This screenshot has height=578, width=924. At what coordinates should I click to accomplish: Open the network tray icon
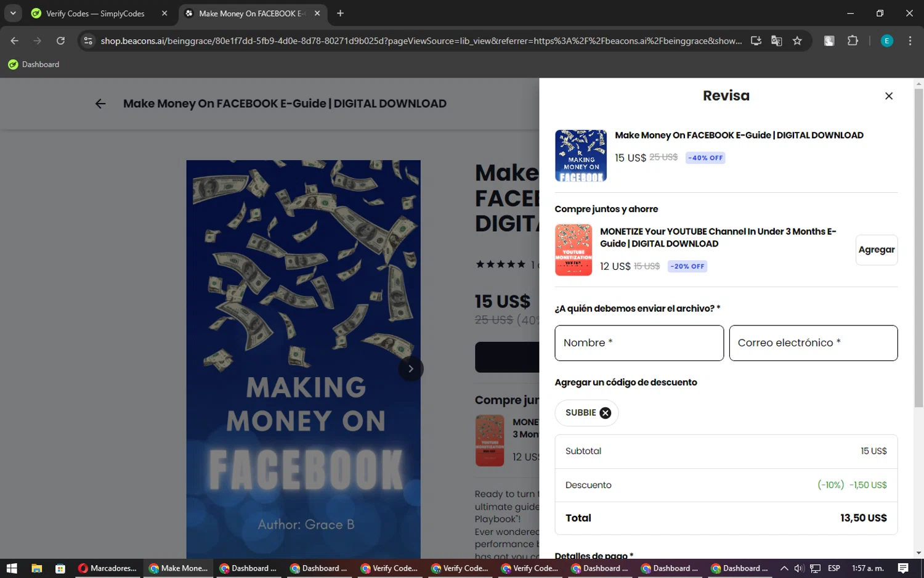[x=815, y=568]
